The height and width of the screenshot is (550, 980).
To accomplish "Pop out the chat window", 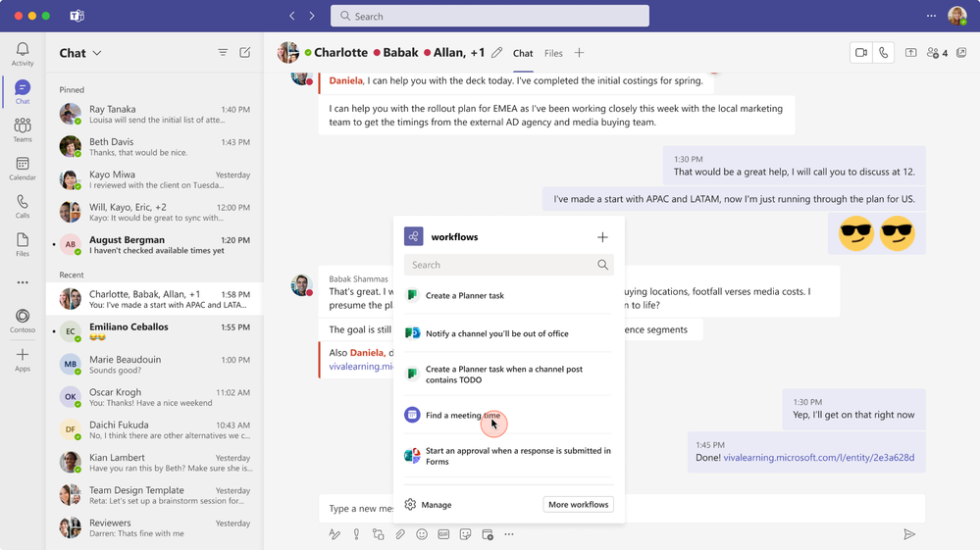I will click(x=961, y=53).
